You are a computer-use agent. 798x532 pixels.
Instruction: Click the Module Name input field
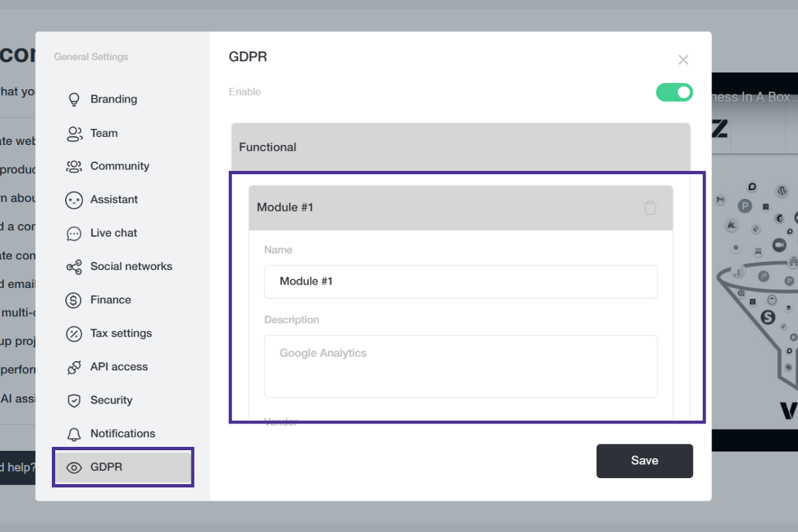[x=460, y=281]
